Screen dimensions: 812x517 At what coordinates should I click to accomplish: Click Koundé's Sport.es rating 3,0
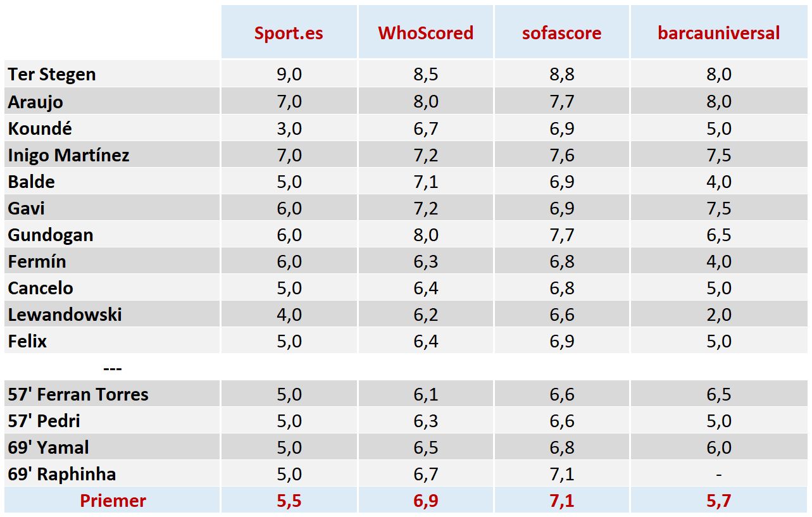[289, 128]
